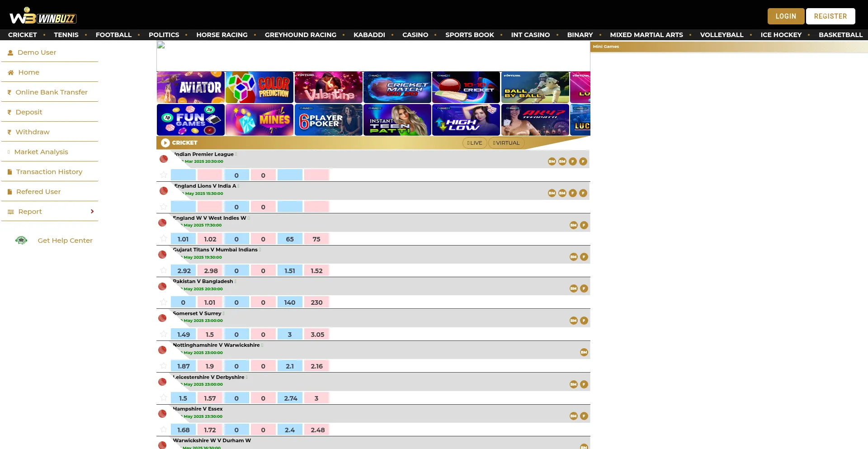Open the FOOTBALL menu
This screenshot has width=868, height=449.
(113, 35)
